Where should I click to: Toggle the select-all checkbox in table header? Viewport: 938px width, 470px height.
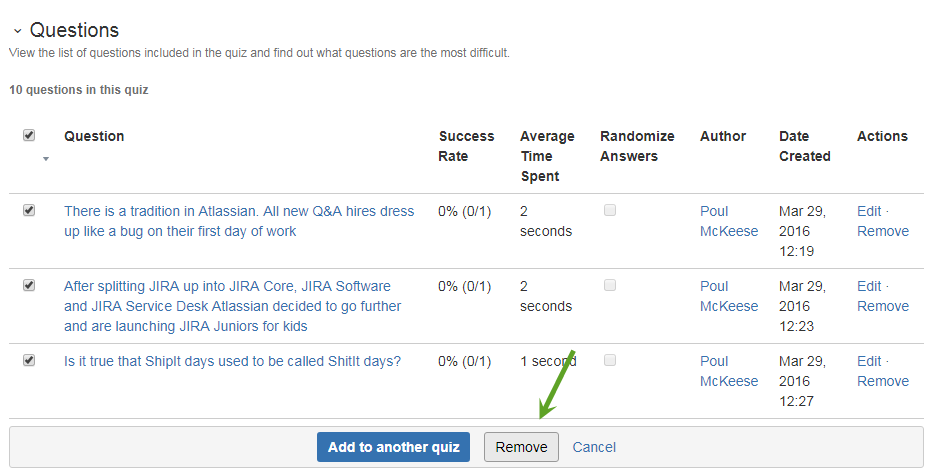[29, 135]
